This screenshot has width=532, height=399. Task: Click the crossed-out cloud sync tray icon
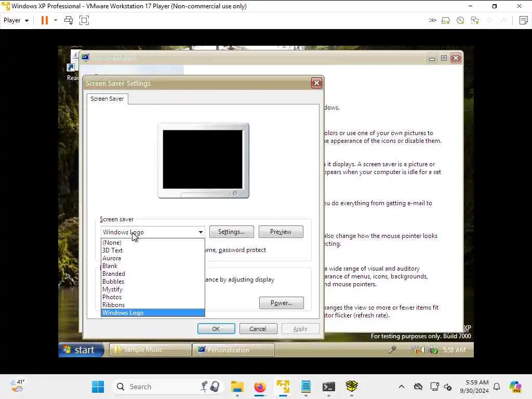[418, 387]
